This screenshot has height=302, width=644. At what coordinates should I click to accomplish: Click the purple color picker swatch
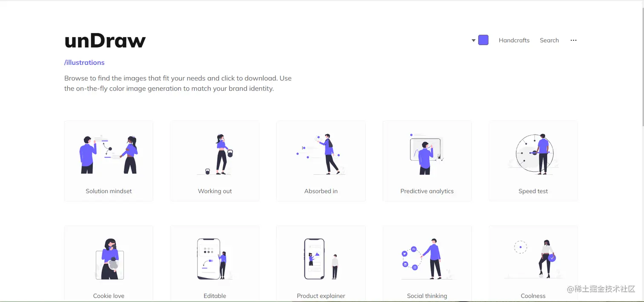483,40
